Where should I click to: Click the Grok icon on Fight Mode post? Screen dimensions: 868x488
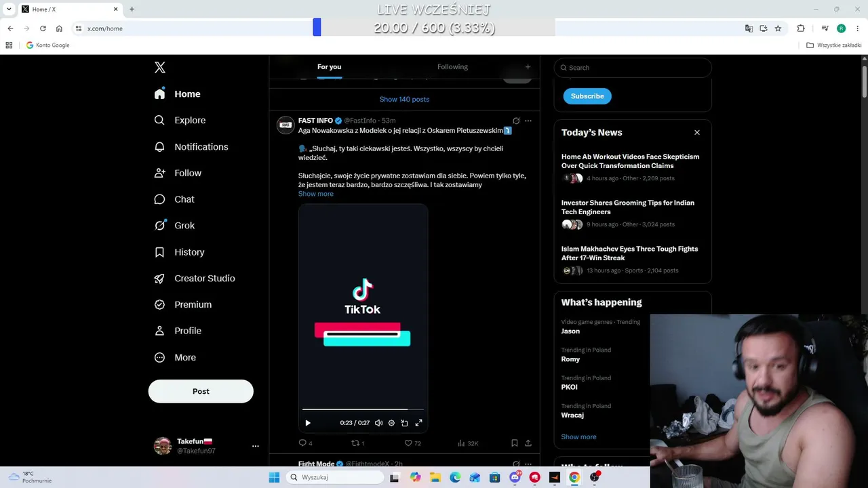(x=516, y=464)
